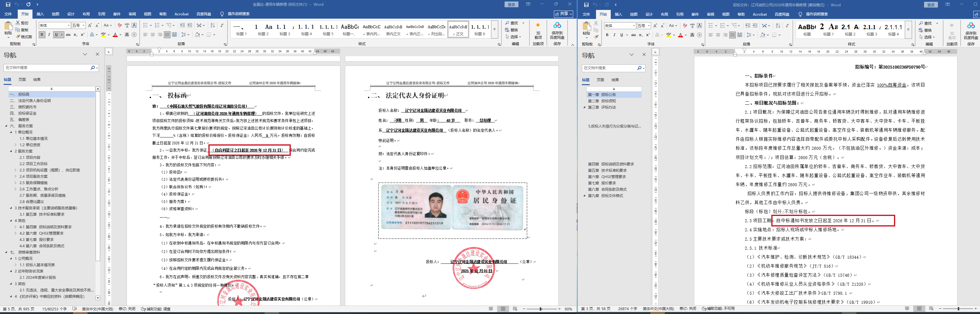The width and height of the screenshot is (980, 314).
Task: Click Replace (替换) in right window ribbon
Action: pos(926,30)
